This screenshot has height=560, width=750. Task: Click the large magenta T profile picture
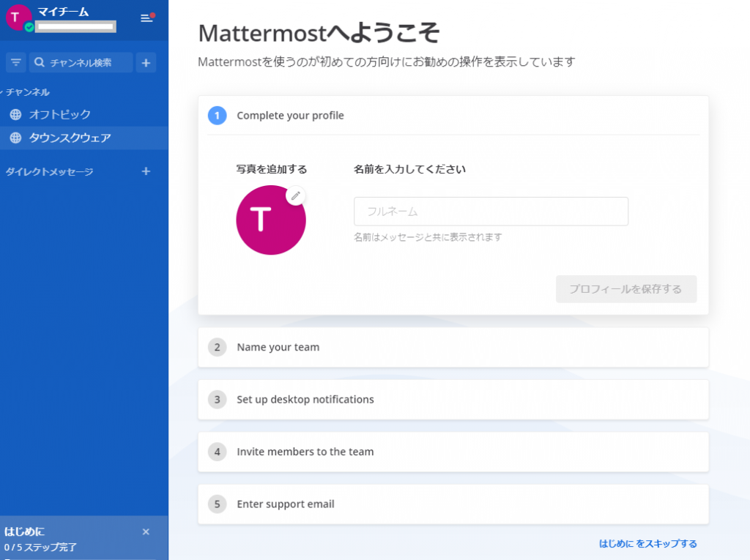click(271, 220)
